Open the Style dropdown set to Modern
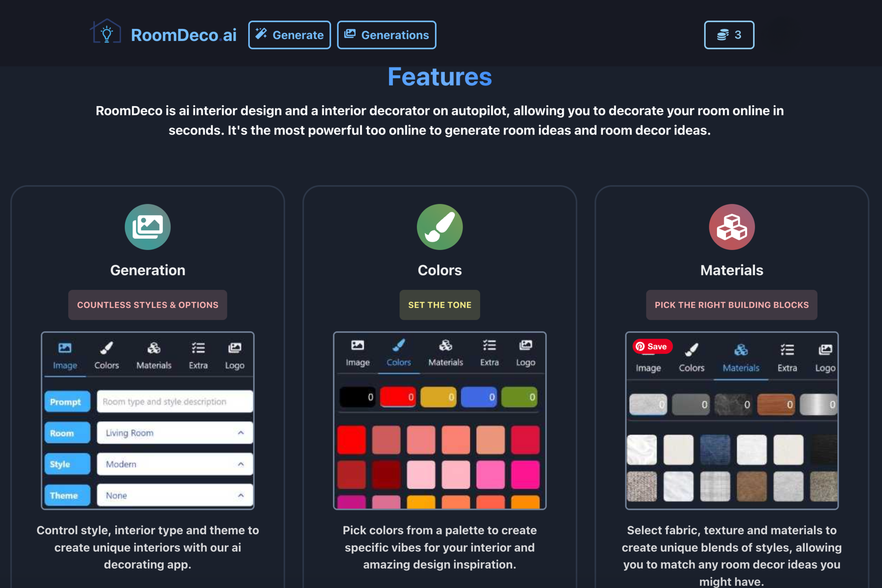 [175, 464]
